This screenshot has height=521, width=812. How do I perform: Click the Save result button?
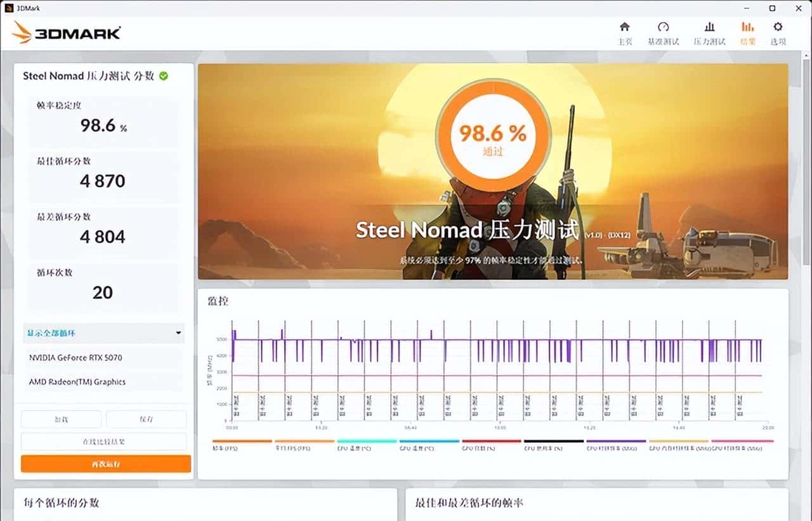(147, 419)
